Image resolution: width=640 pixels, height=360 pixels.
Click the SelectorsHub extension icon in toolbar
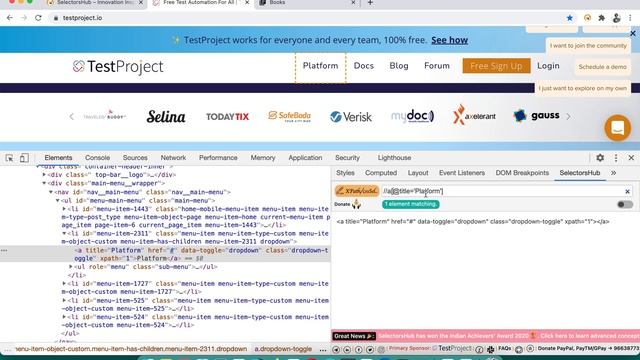[x=587, y=18]
